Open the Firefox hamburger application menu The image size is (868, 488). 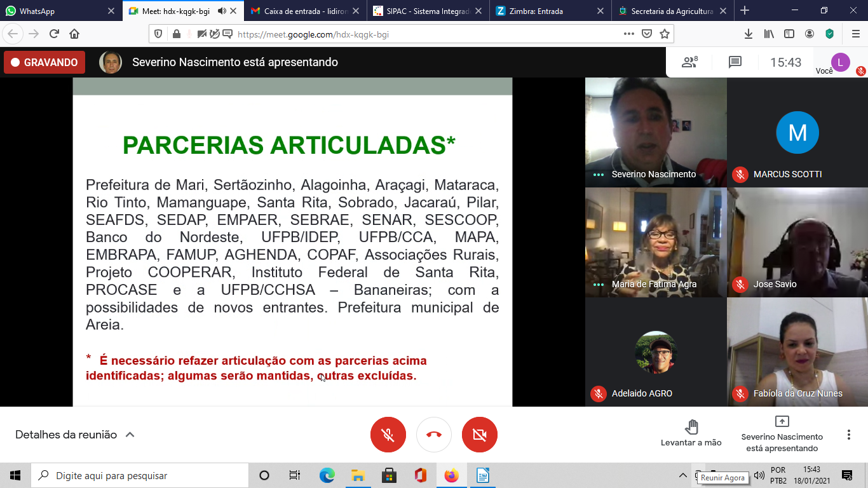pyautogui.click(x=855, y=34)
